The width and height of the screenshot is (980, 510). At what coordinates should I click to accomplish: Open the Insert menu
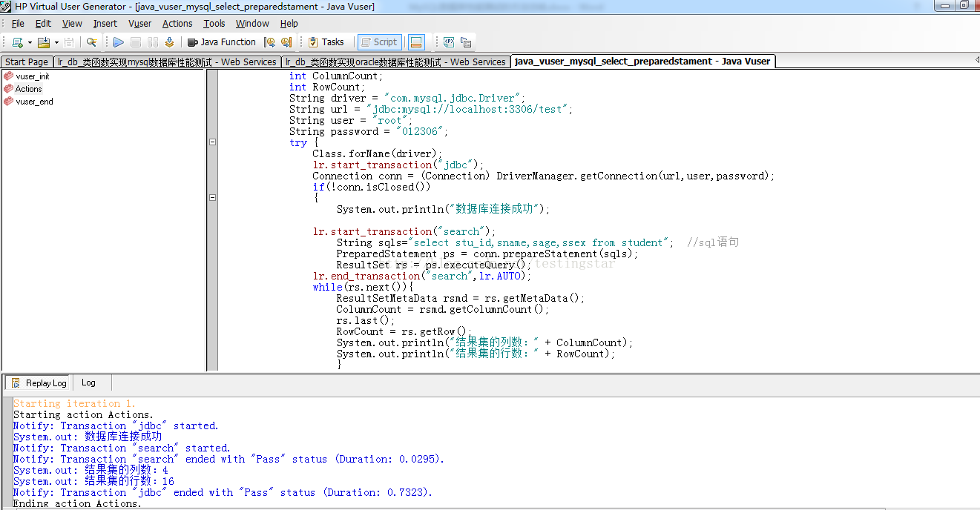pyautogui.click(x=105, y=24)
